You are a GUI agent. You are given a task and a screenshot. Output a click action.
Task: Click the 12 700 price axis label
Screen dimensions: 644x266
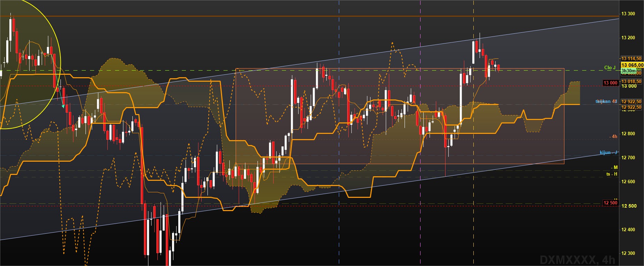coord(628,158)
